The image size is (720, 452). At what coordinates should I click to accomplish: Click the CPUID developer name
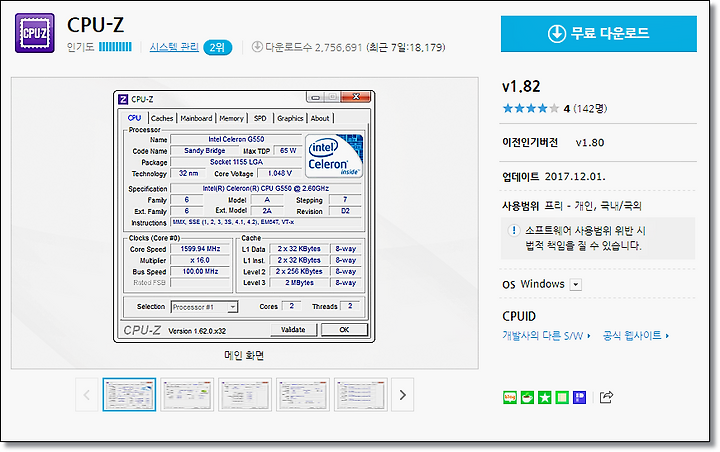[x=519, y=316]
